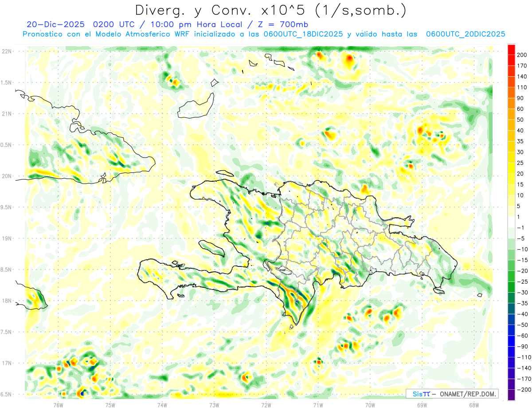Click the longitude label '70W'
Image resolution: width=532 pixels, height=411 pixels.
pos(370,405)
